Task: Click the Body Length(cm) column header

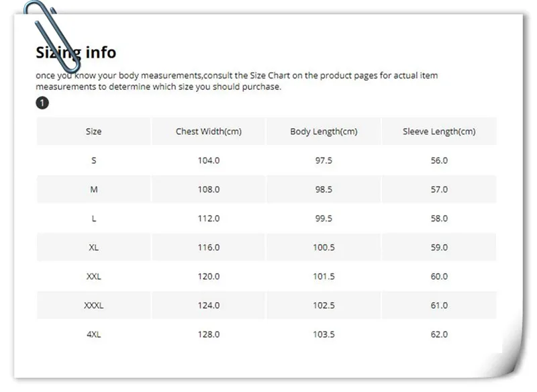Action: point(324,132)
